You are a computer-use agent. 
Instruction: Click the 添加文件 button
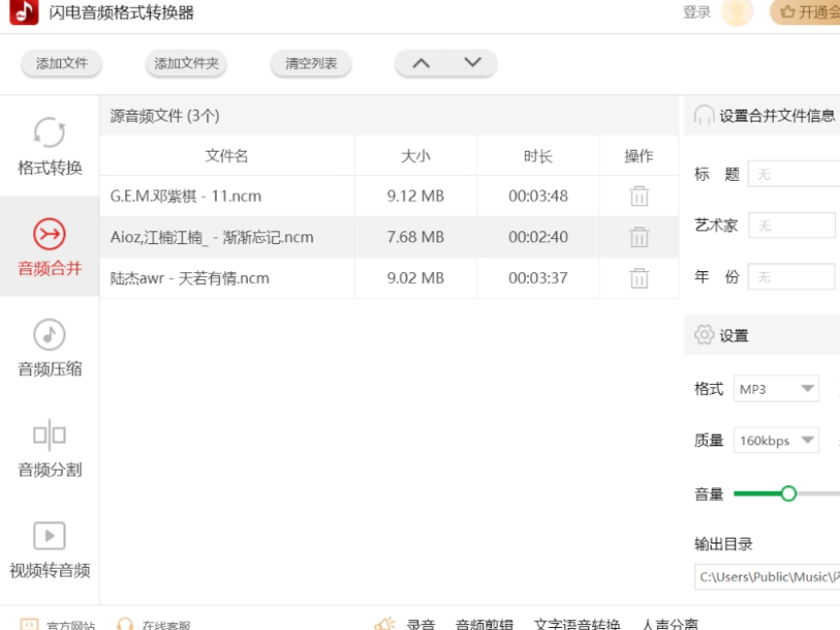(x=61, y=63)
